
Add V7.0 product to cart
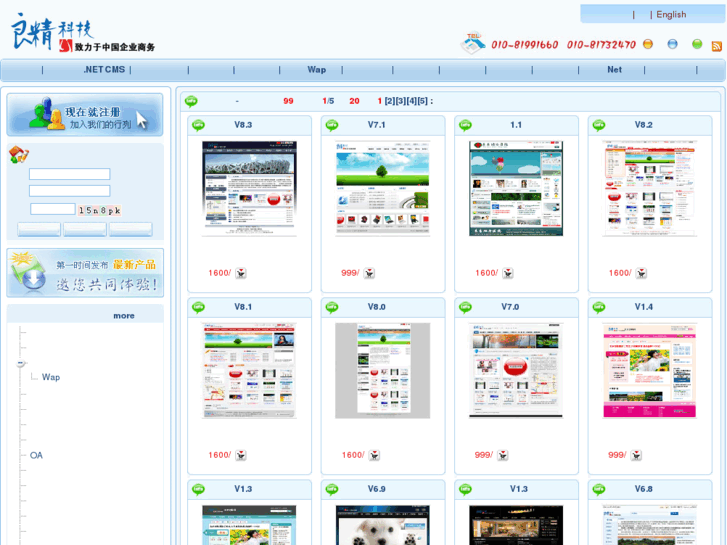[503, 455]
